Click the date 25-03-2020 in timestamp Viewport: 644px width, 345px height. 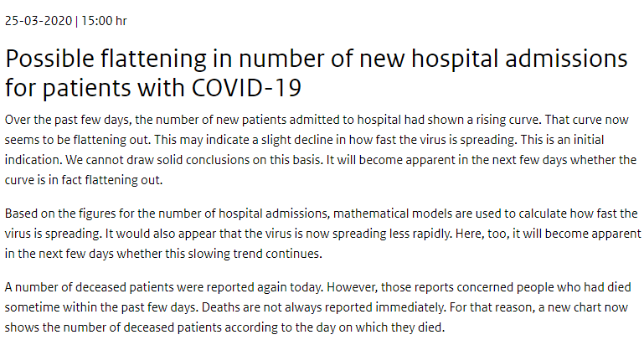39,21
